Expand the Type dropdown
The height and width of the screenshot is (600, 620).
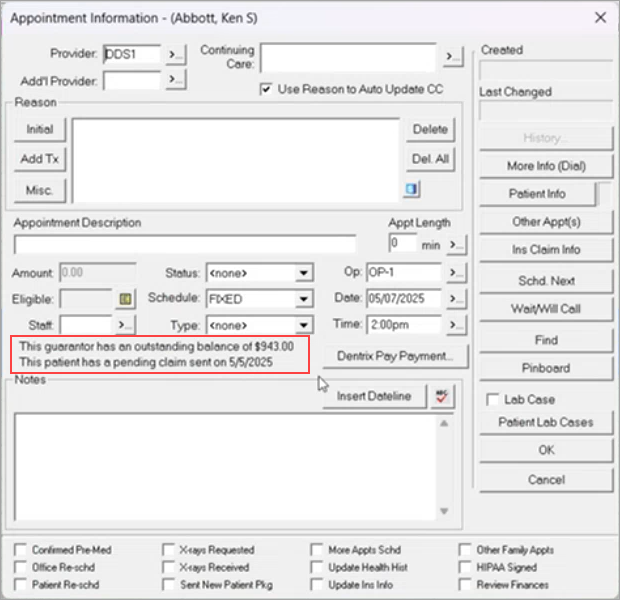coord(304,324)
